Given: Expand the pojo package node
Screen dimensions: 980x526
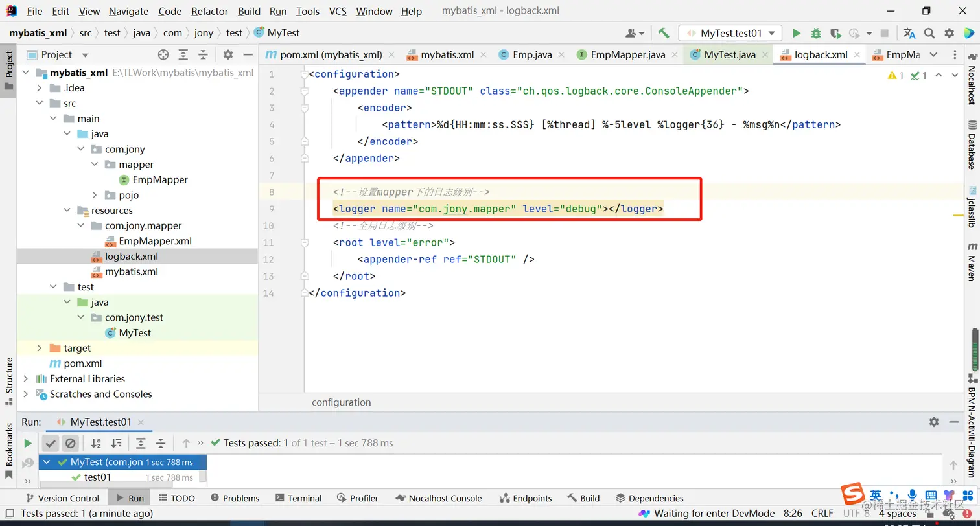Looking at the screenshot, I should (x=95, y=195).
